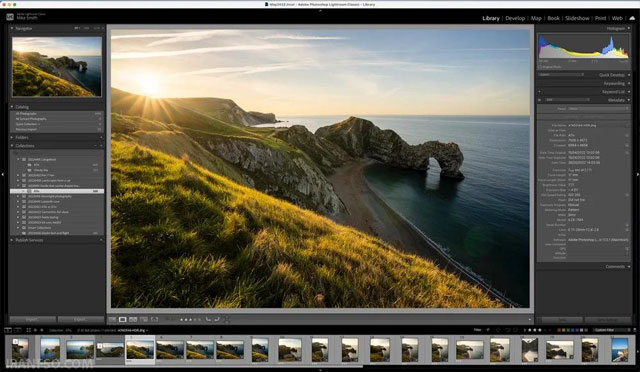Image resolution: width=640 pixels, height=372 pixels.
Task: Click the Lightroom Classic logo icon
Action: click(10, 17)
